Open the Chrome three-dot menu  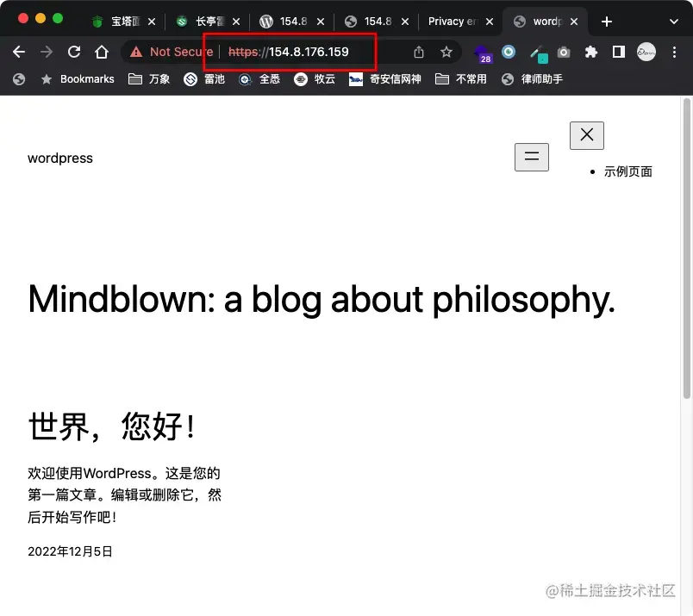pos(674,53)
